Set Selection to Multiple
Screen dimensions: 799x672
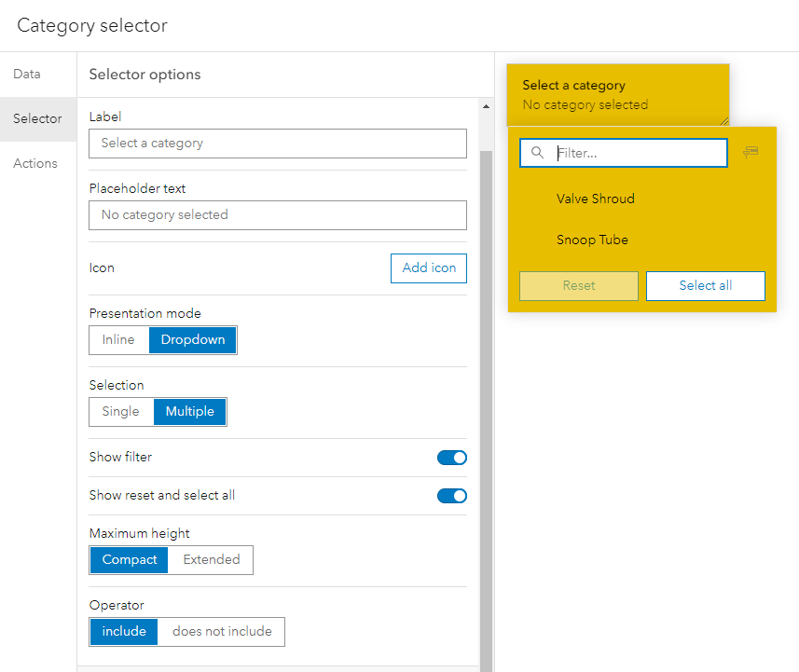(189, 412)
